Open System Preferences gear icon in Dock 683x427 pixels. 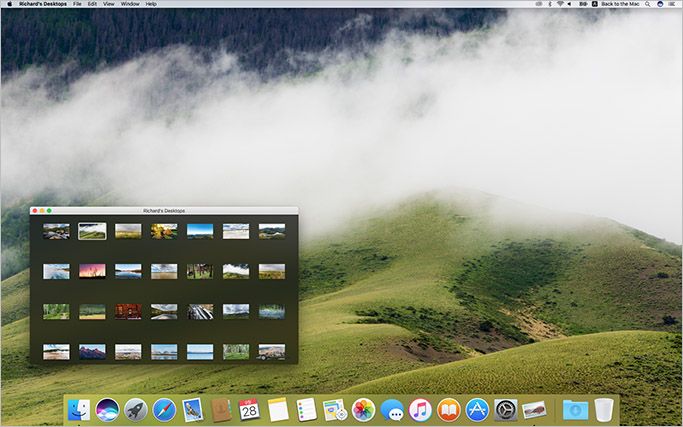click(x=506, y=410)
